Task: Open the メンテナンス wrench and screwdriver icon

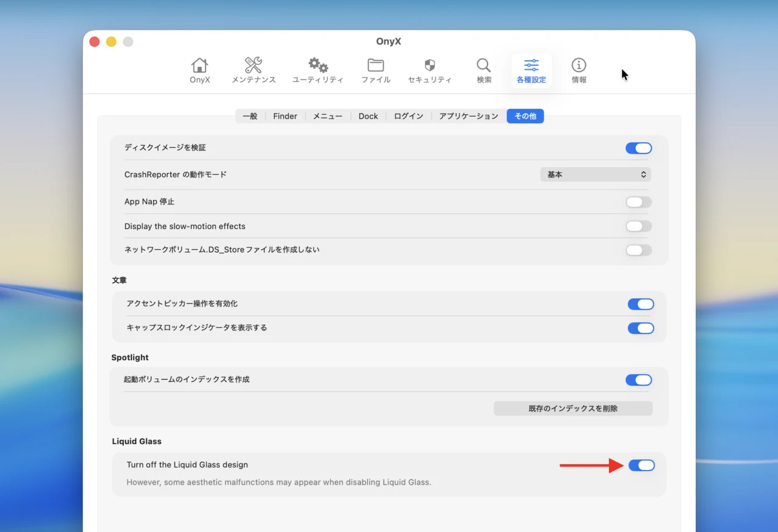Action: (253, 66)
